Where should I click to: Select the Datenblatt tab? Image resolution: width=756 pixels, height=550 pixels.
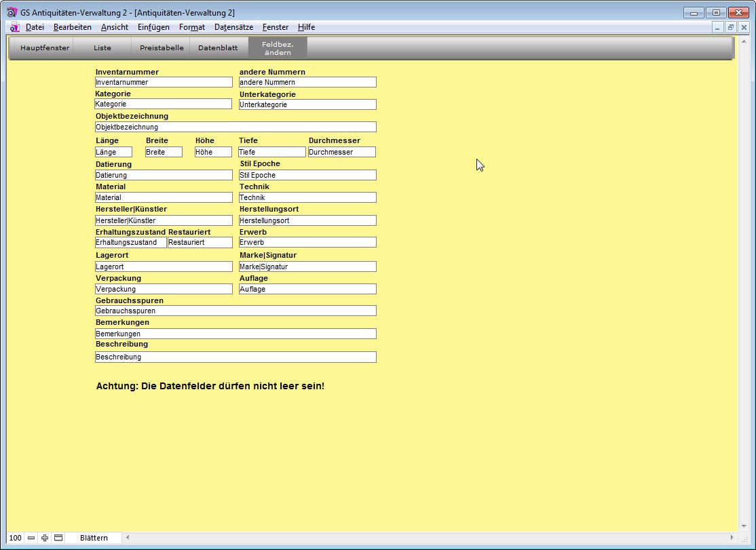point(218,48)
